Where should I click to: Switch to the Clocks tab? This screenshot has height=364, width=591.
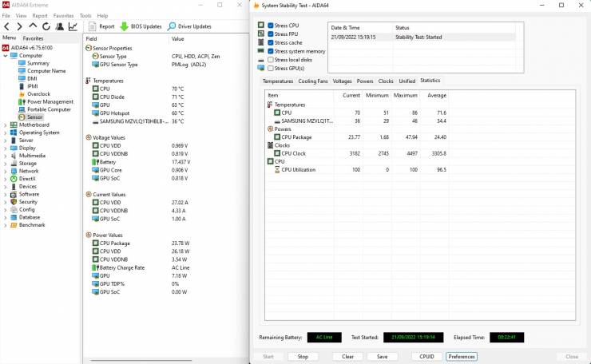coord(386,81)
